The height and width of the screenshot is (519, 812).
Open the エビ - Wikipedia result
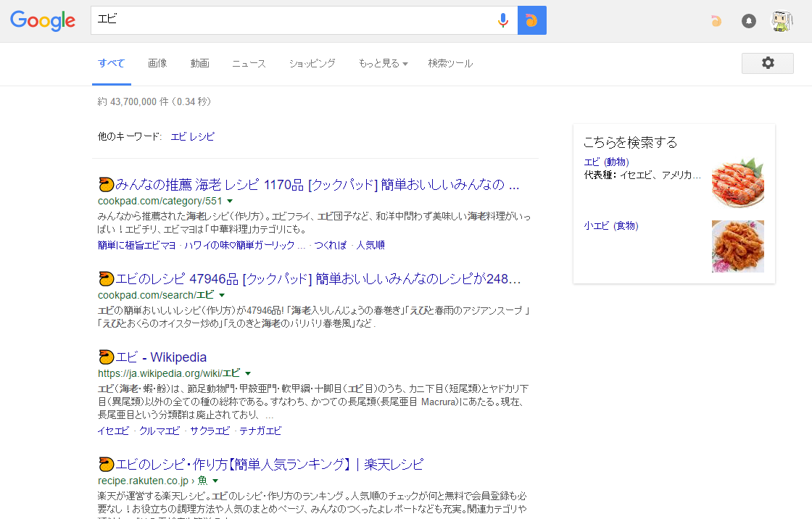coord(161,357)
